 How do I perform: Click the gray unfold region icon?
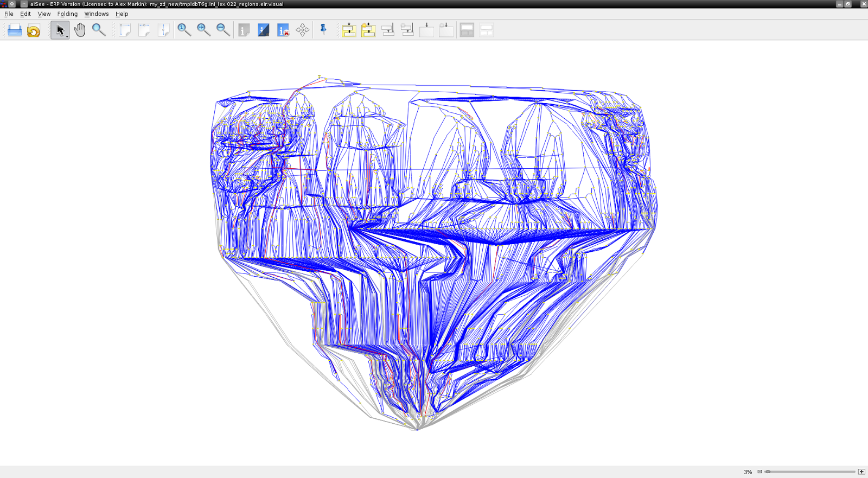pos(407,30)
